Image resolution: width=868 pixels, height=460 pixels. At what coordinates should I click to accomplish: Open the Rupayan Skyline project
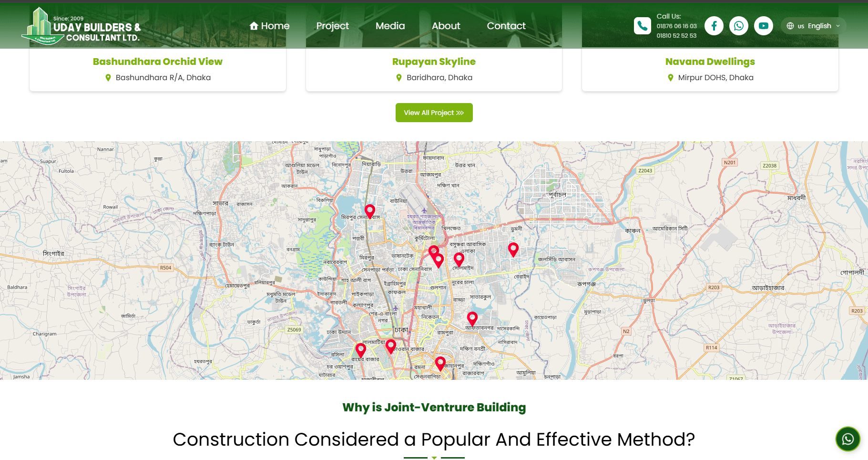(434, 62)
